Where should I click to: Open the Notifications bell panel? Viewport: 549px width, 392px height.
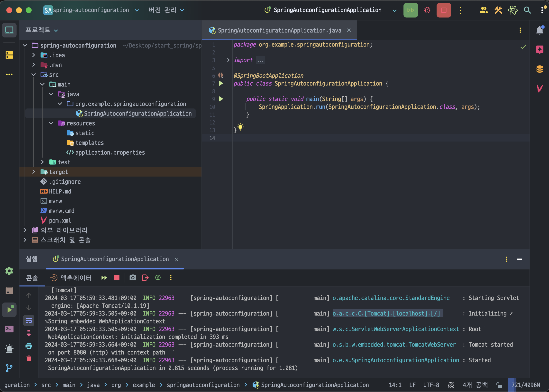[540, 30]
